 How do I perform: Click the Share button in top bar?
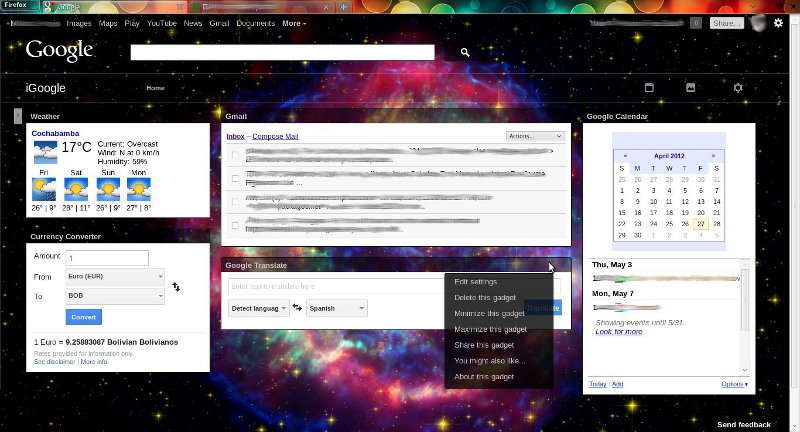[727, 23]
